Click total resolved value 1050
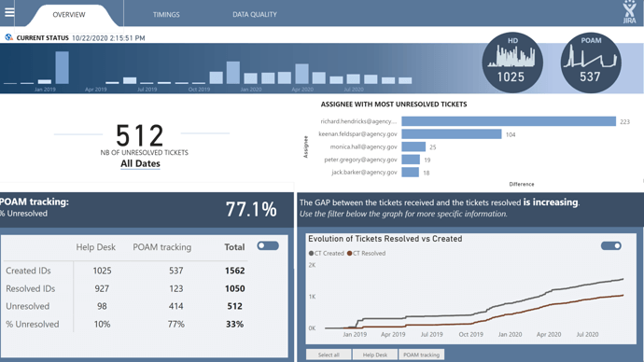Image resolution: width=644 pixels, height=362 pixels. pyautogui.click(x=234, y=288)
